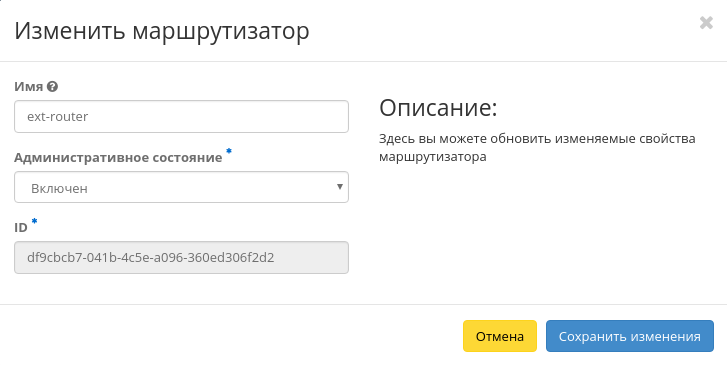Click the blue asterisk next to ID

34,222
